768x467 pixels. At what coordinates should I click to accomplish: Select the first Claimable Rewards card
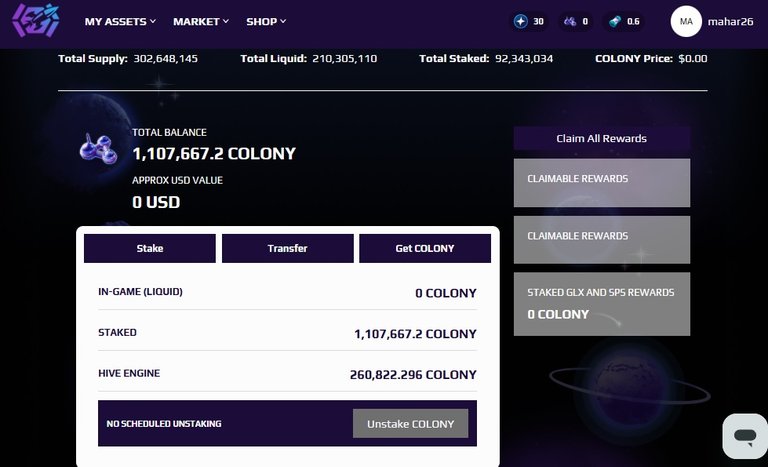(x=602, y=182)
